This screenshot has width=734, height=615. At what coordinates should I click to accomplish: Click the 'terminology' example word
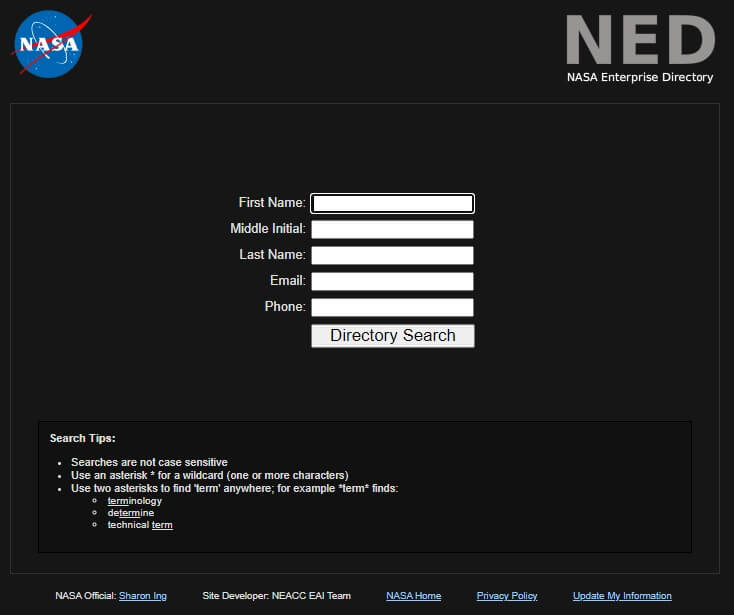coord(134,501)
